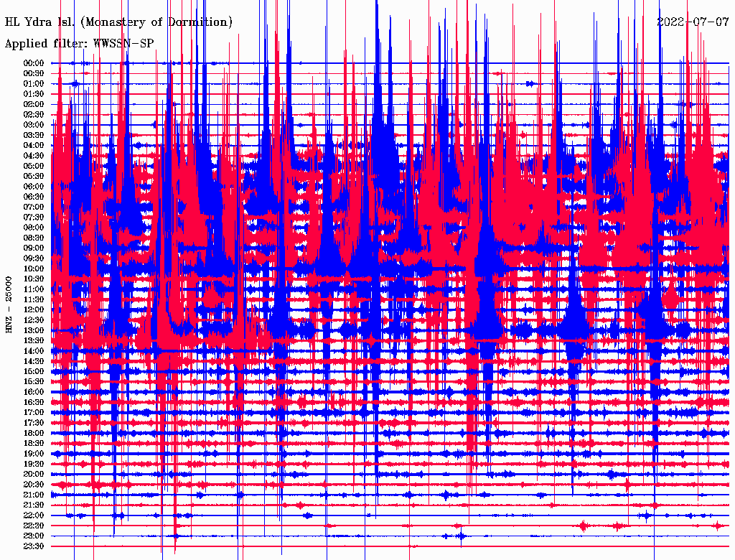Select the 16:30 time label

coord(34,403)
